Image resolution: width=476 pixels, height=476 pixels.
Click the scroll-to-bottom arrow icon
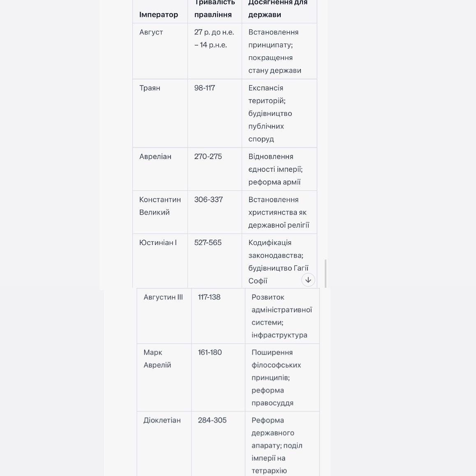point(308,280)
